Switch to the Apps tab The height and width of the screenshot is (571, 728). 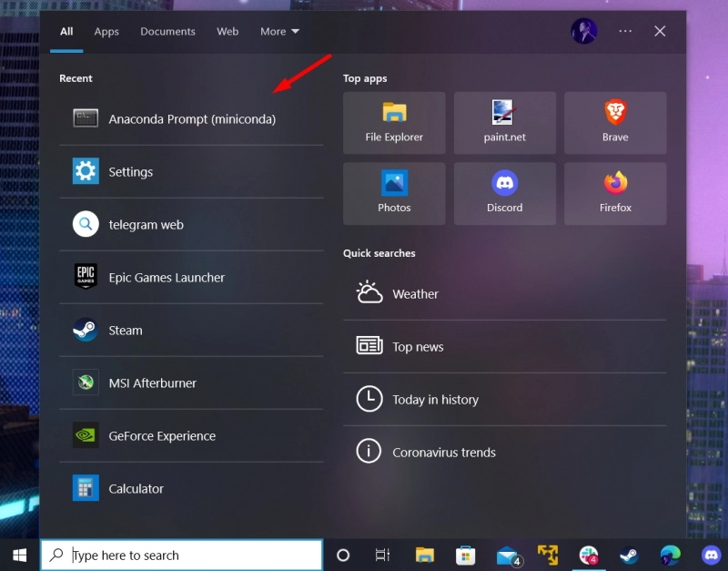pos(106,32)
